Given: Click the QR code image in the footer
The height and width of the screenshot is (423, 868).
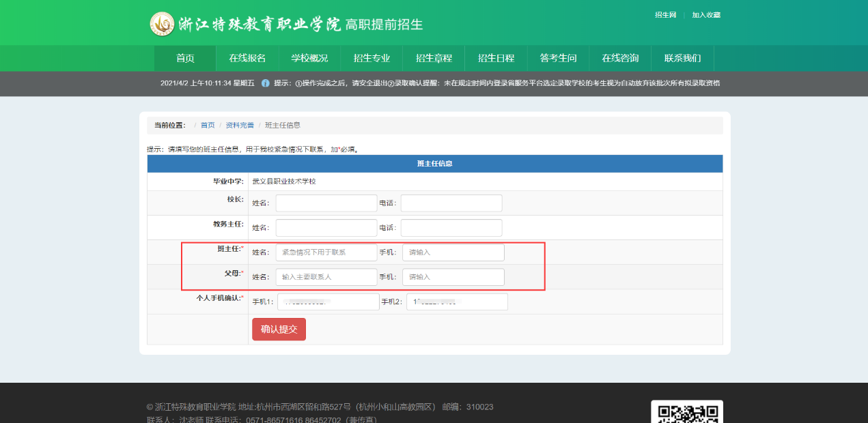Looking at the screenshot, I should coord(686,411).
